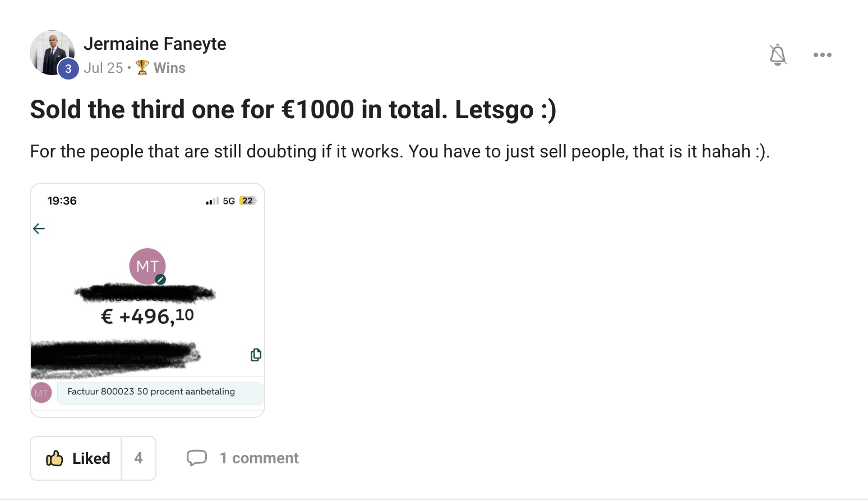This screenshot has height=502, width=868.
Task: Click the MT avatar circle in the screenshot
Action: [x=147, y=266]
